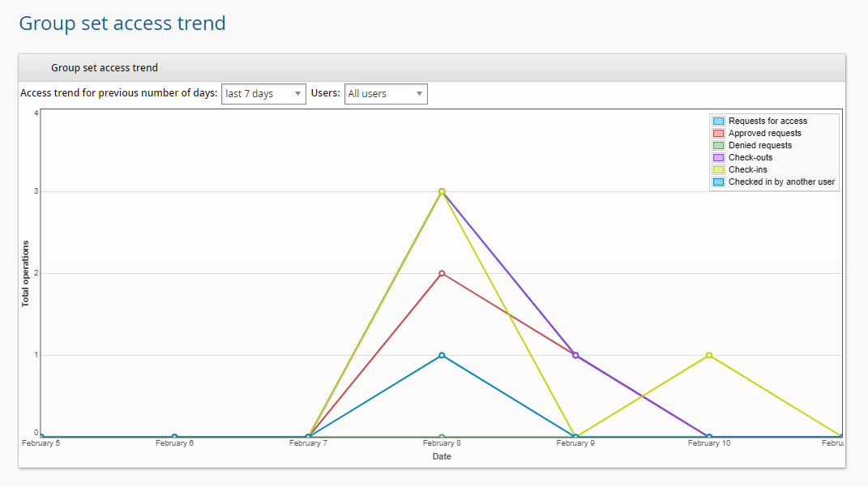868x487 pixels.
Task: Select the Check-ins point at February 10
Action: click(709, 354)
